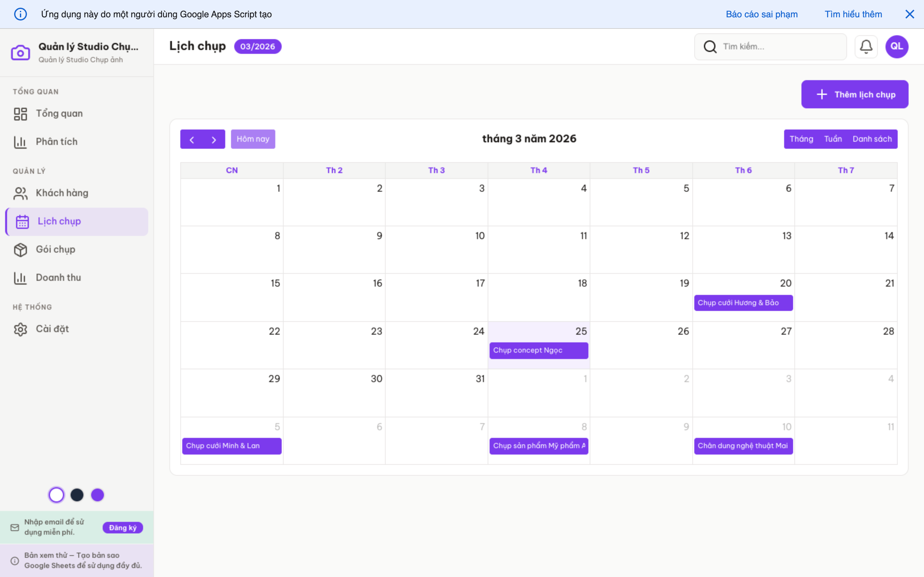Image resolution: width=924 pixels, height=577 pixels.
Task: Click the studio camera logo icon
Action: [21, 52]
